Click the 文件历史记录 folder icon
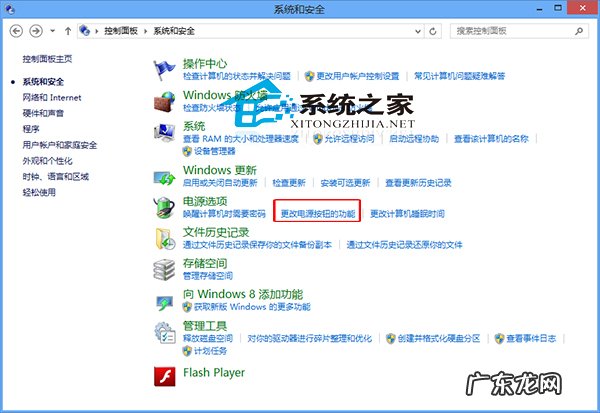This screenshot has width=600, height=413. (x=165, y=239)
